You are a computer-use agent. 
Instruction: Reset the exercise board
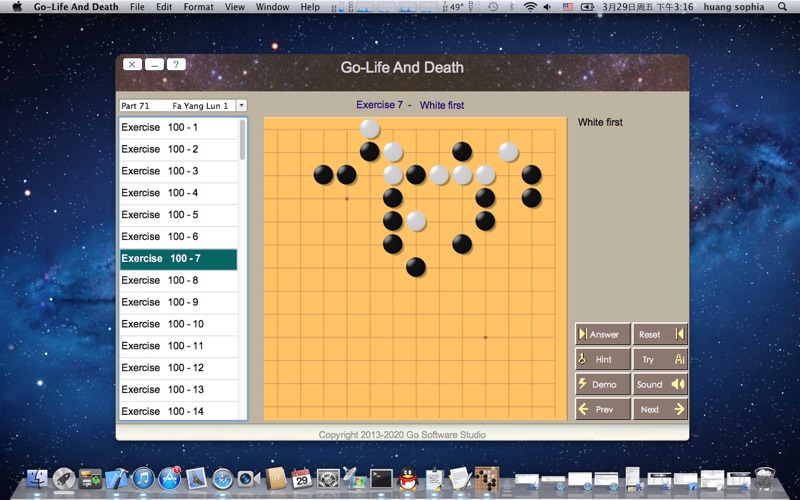click(660, 335)
